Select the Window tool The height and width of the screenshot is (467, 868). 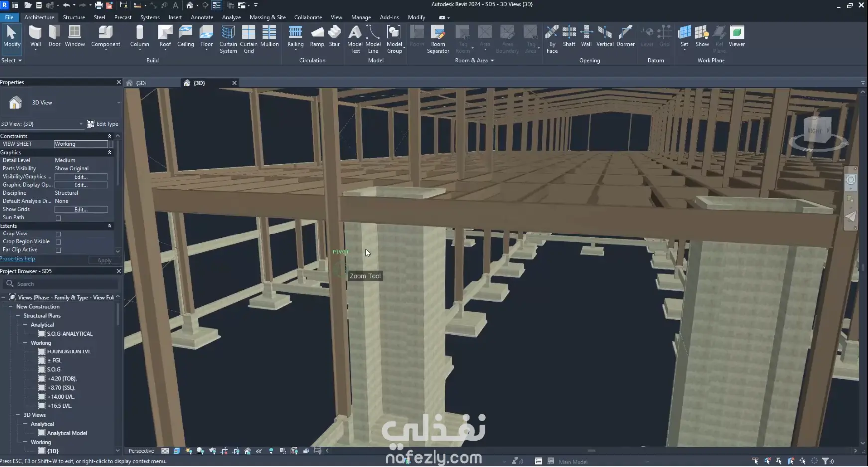(75, 36)
